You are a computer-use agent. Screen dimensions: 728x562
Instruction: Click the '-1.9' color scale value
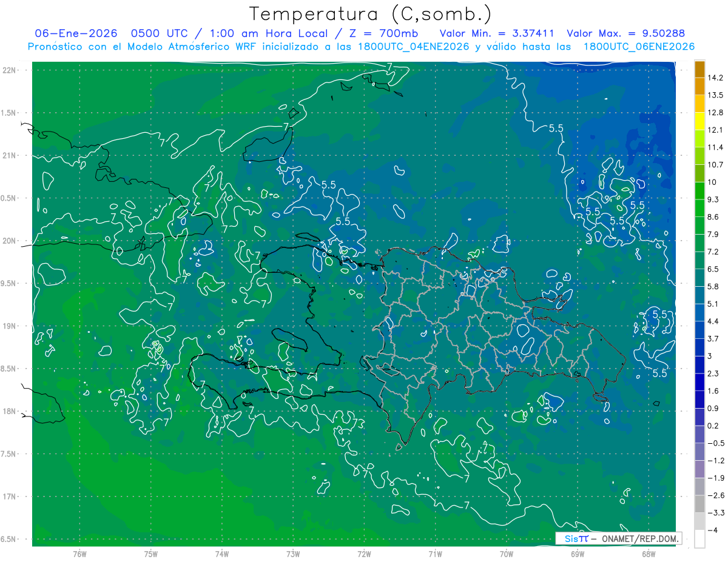pyautogui.click(x=715, y=478)
